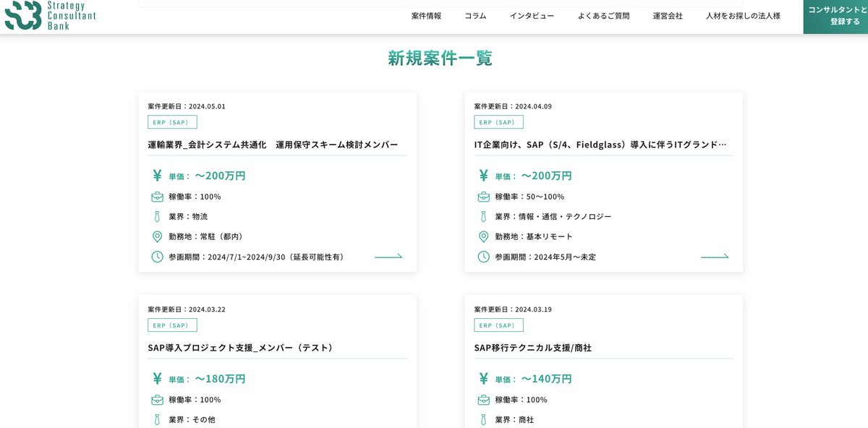The image size is (868, 428).
Task: Click briefcase icon on SAP移行テクニカル支援 card
Action: pyautogui.click(x=483, y=400)
